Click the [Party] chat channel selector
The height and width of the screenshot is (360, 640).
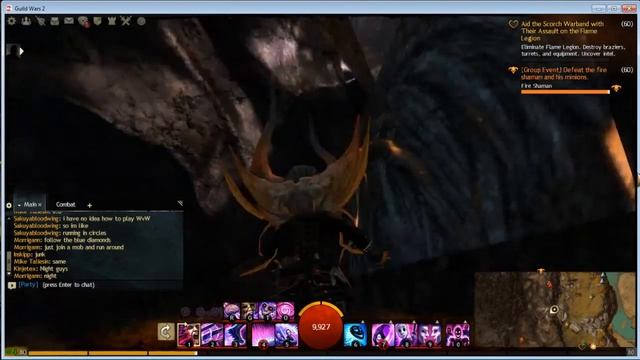28,284
